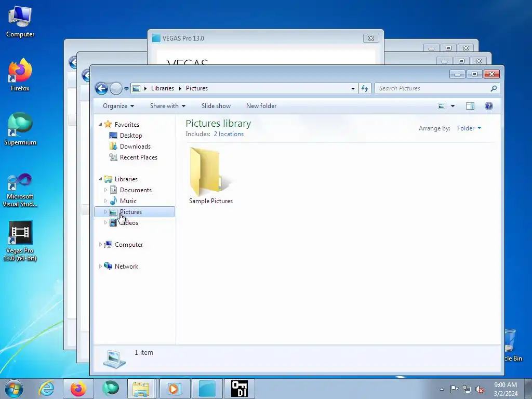The width and height of the screenshot is (532, 399).
Task: Open the view options dropdown arrow
Action: [x=453, y=106]
